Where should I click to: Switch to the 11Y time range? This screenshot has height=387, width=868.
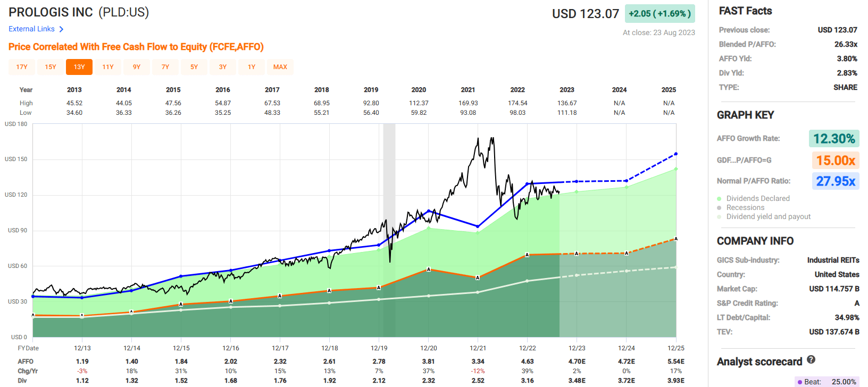pos(108,67)
